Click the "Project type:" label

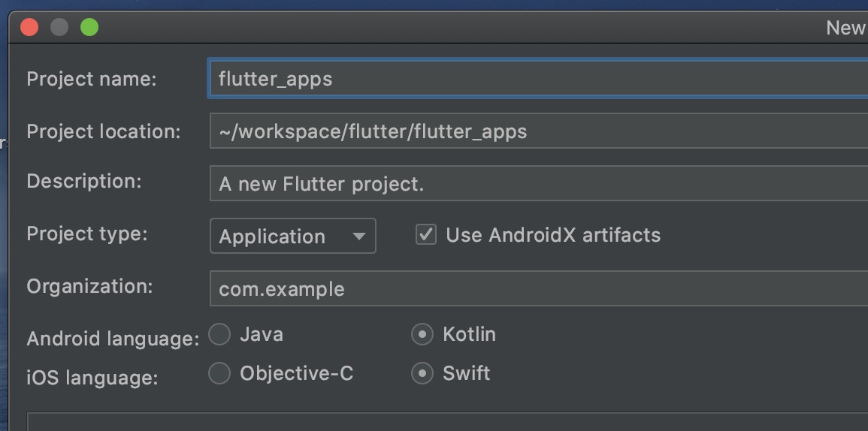point(87,234)
